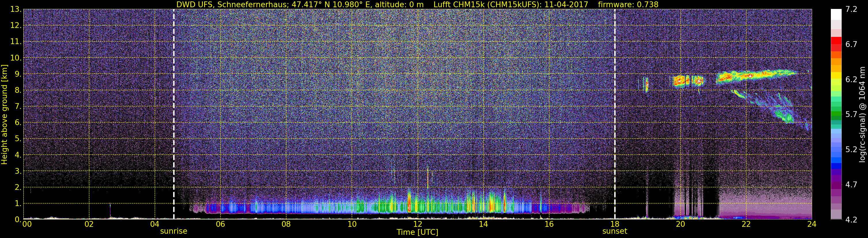Screen dimensions: 868x238
Task: Select the white top band of colorbar
Action: [x=836, y=14]
